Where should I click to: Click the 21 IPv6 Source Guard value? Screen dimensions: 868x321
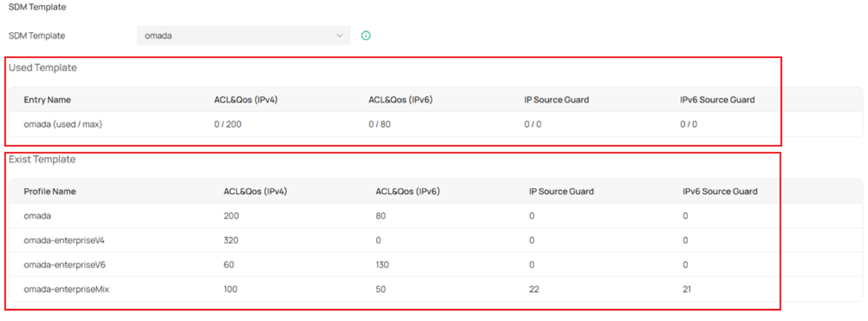pyautogui.click(x=687, y=289)
